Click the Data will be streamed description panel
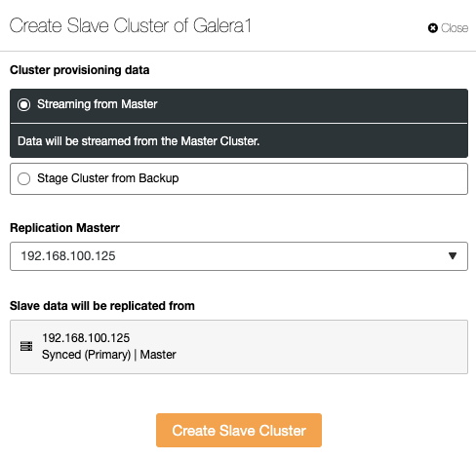 239,141
